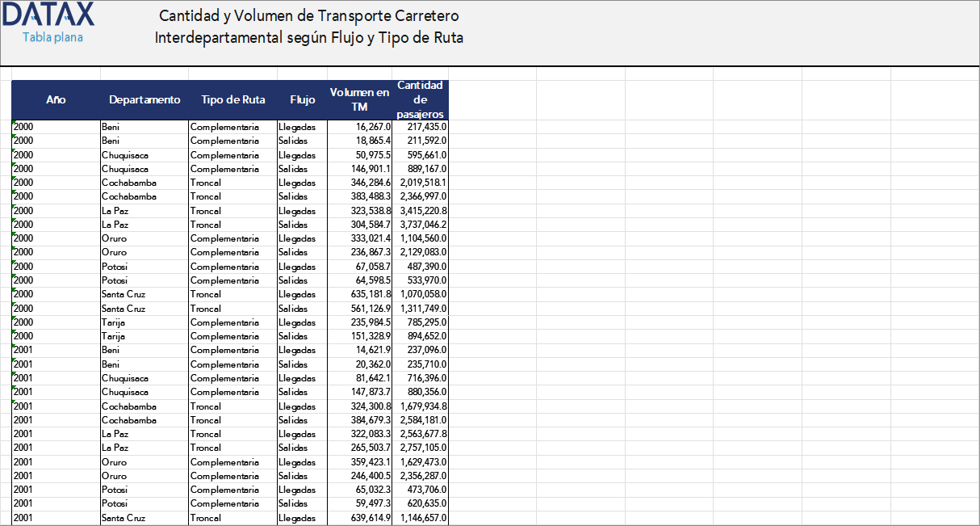Click the DATAX logo

coord(48,16)
